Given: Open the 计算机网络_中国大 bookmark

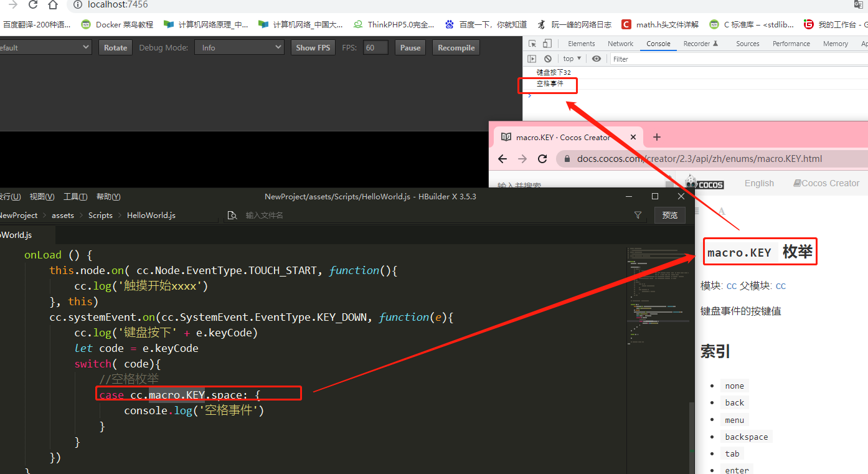Looking at the screenshot, I should tap(301, 25).
